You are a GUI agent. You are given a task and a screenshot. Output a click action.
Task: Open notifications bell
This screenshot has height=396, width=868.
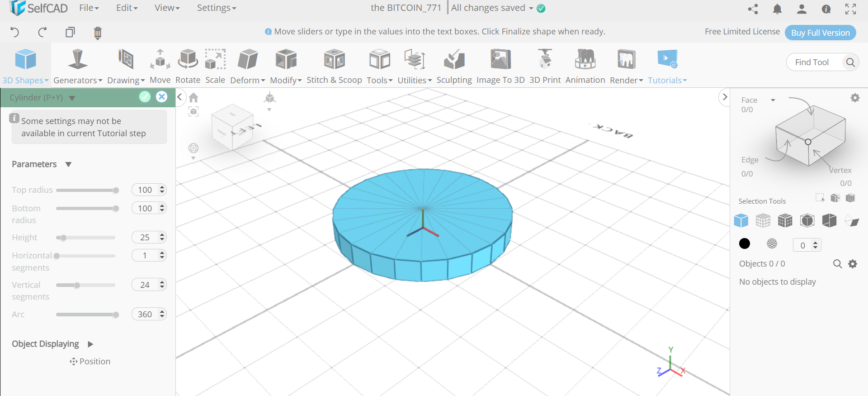pos(777,9)
